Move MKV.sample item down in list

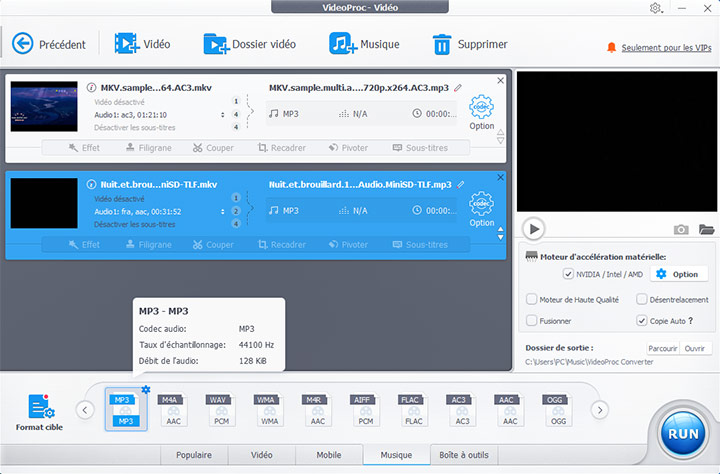click(x=501, y=141)
